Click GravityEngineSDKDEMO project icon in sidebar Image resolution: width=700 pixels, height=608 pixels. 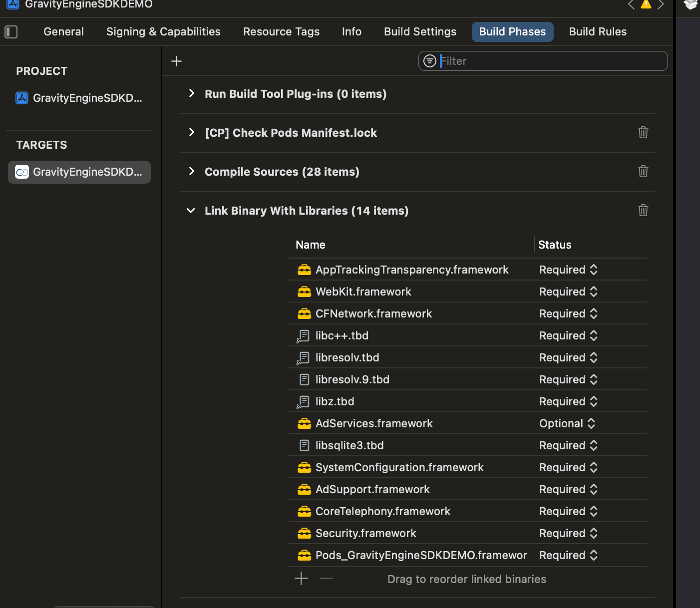(22, 98)
